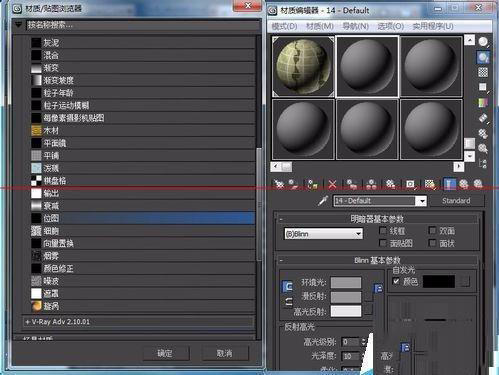Image resolution: width=499 pixels, height=375 pixels.
Task: Click the Video Color Check icon
Action: click(483, 103)
